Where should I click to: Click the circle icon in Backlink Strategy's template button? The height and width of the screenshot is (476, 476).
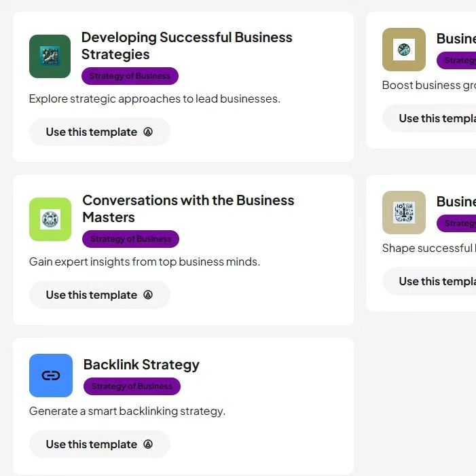pyautogui.click(x=148, y=445)
